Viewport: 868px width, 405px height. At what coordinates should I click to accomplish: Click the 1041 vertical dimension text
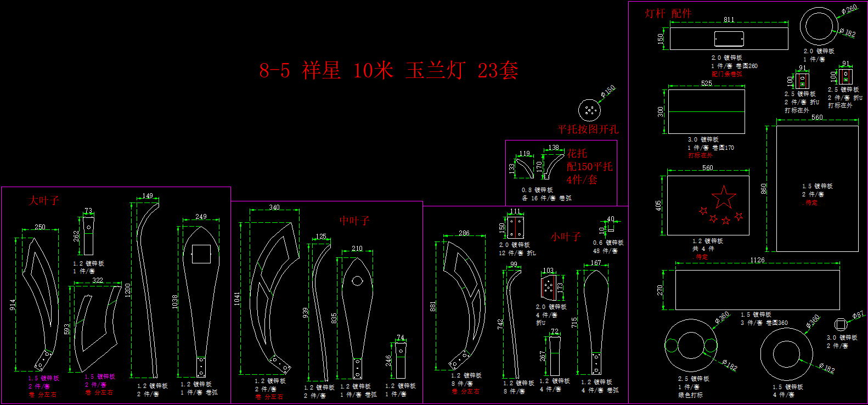point(237,299)
